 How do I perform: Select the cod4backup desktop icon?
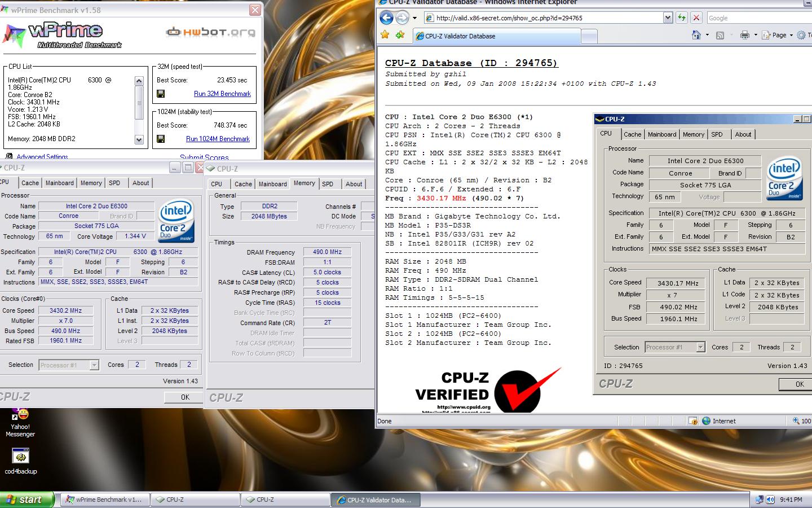point(20,461)
